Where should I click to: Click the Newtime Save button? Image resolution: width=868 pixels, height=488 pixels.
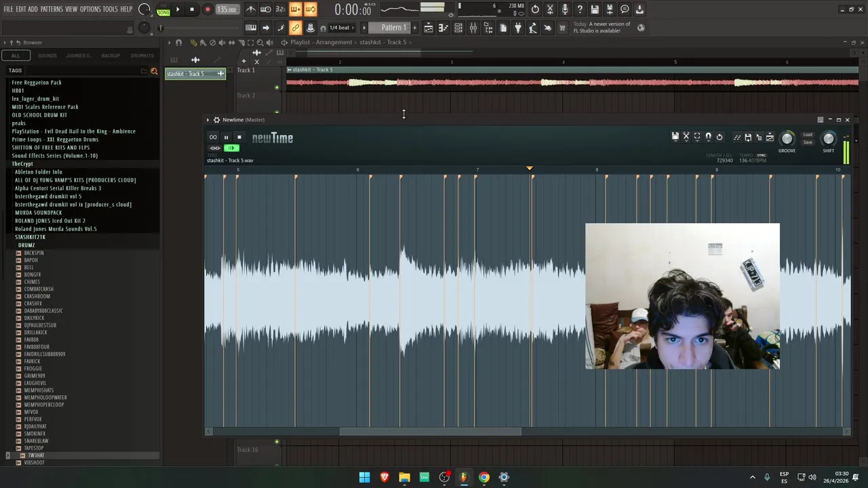coord(808,142)
